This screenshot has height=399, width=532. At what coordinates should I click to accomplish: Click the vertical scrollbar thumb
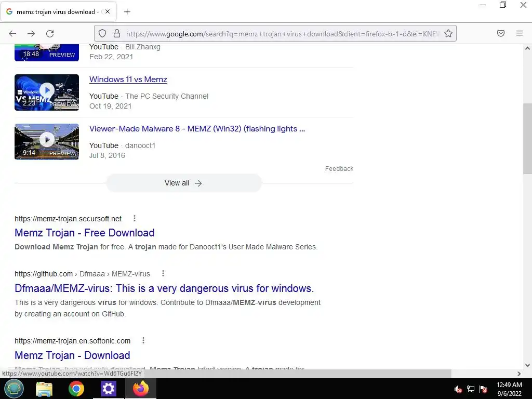click(527, 138)
